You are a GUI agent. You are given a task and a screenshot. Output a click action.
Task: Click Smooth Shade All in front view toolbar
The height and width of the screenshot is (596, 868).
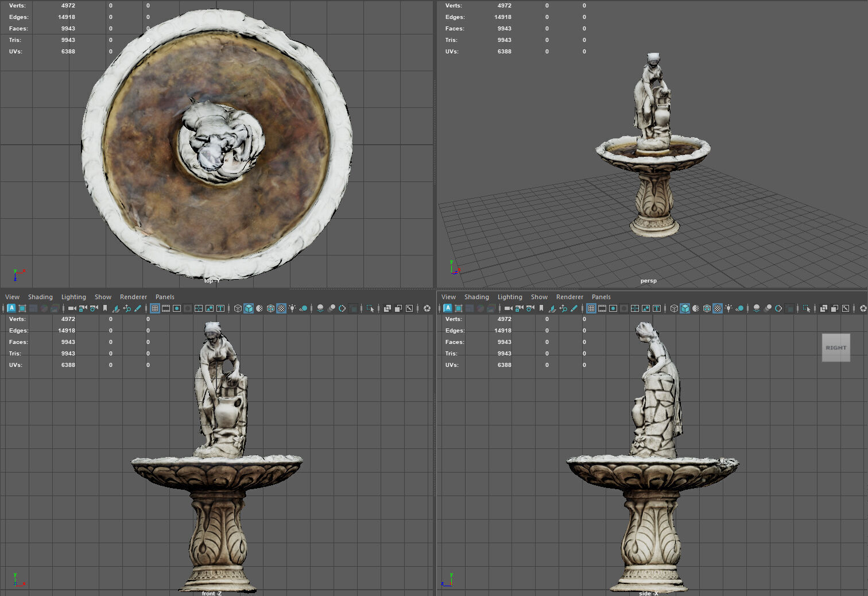[249, 308]
